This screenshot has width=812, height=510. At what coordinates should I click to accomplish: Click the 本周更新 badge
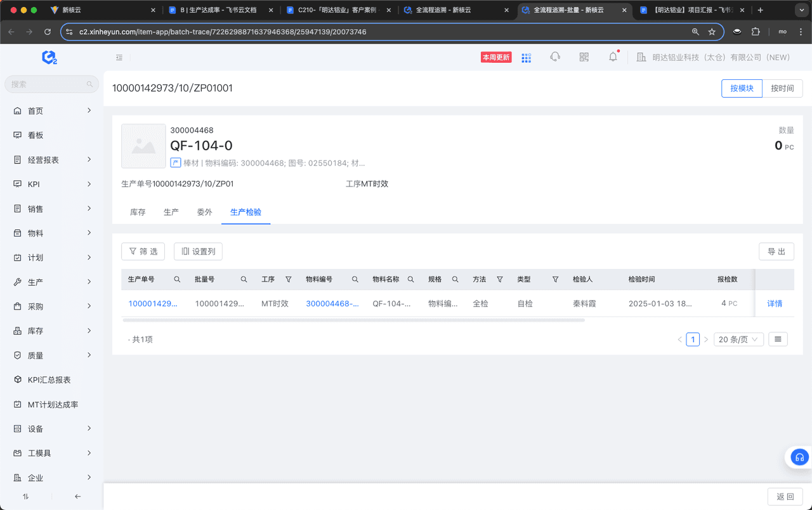[496, 57]
